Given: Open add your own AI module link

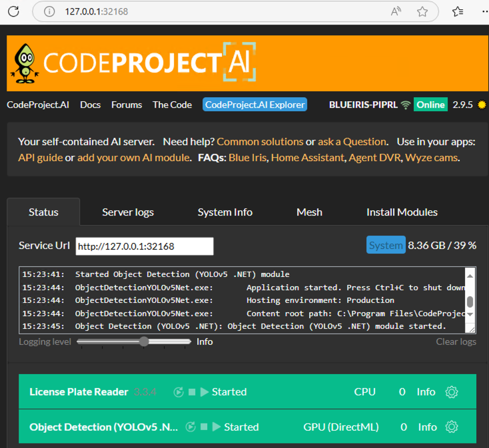Looking at the screenshot, I should (x=133, y=158).
